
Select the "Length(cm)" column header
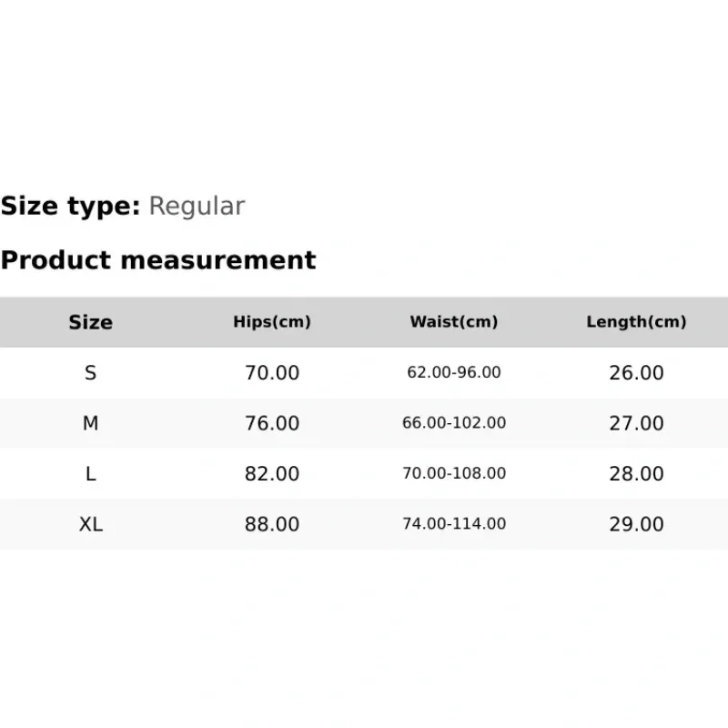[636, 322]
